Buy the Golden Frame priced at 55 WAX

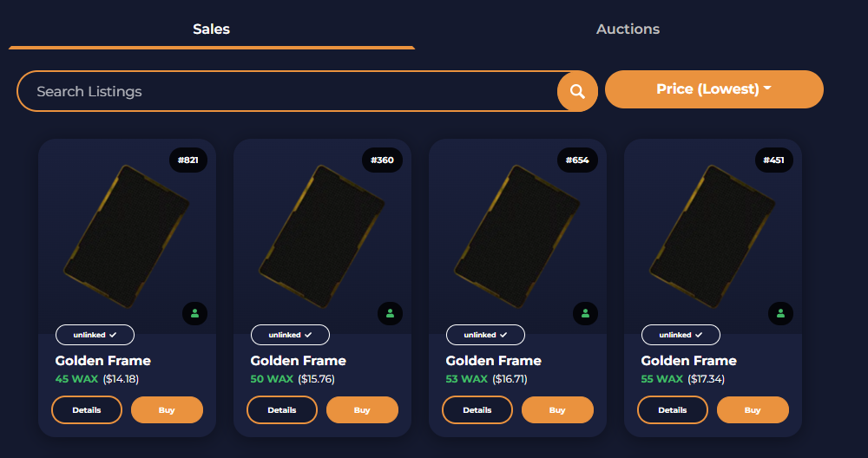[x=753, y=410]
